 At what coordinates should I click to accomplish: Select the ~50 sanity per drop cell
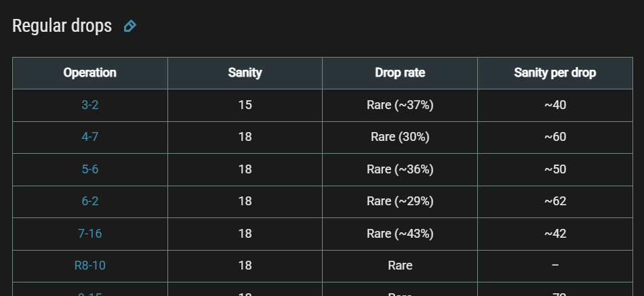tap(555, 169)
